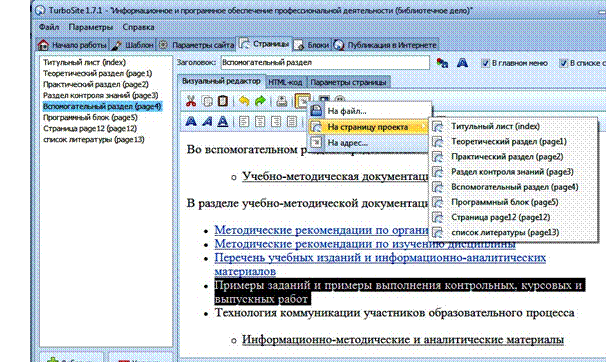This screenshot has width=606, height=364.
Task: Open 'Публикация в Интернете' tab
Action: pos(385,45)
